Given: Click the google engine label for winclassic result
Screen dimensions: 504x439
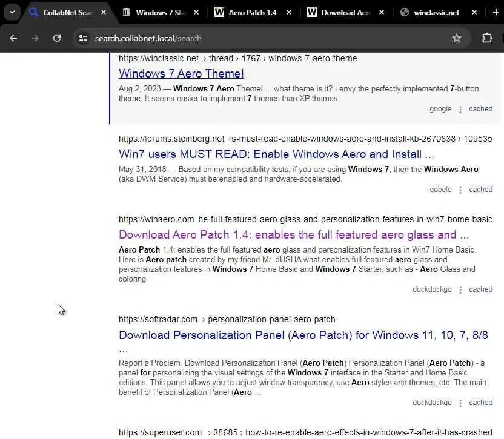Looking at the screenshot, I should click(x=440, y=109).
